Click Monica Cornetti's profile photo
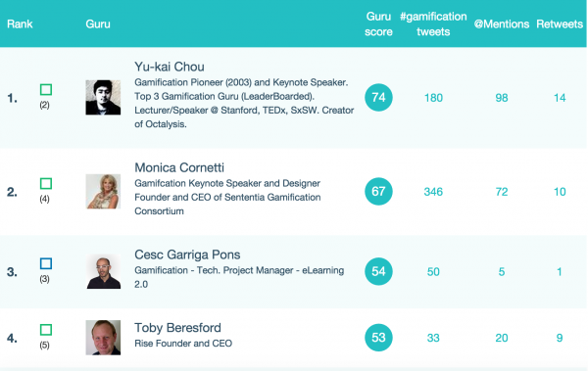The width and height of the screenshot is (588, 371). [103, 192]
